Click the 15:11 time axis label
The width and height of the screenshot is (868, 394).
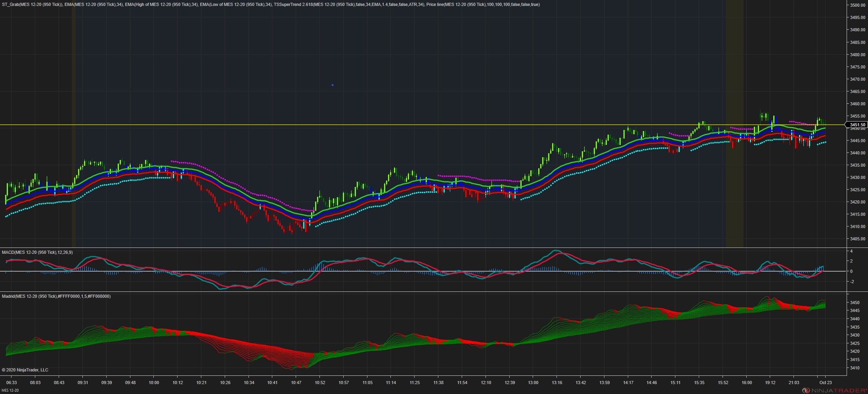point(675,383)
